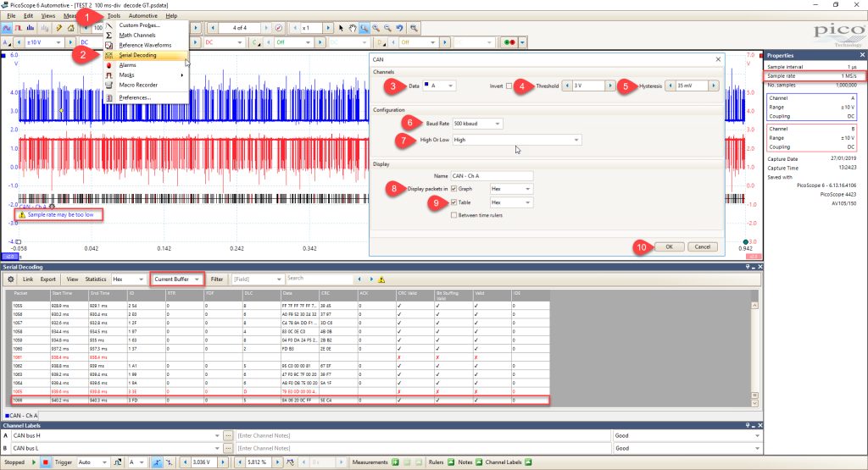Screen dimensions: 868x470
Task: Zoom to full view icon
Action: (x=414, y=28)
